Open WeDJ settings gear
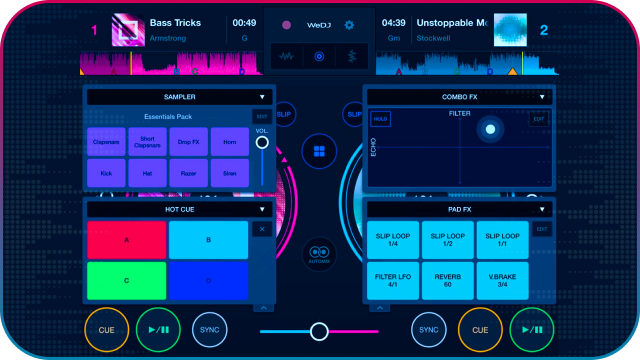This screenshot has height=360, width=640. tap(349, 25)
